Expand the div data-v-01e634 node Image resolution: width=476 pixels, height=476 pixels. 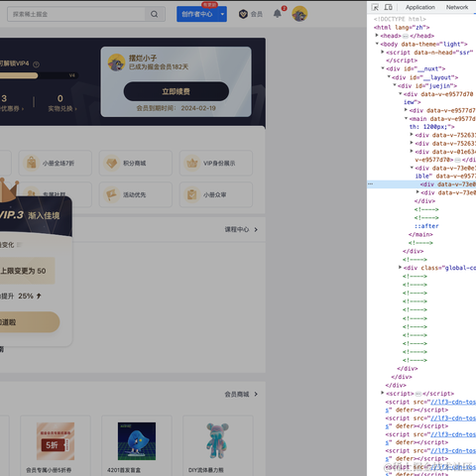coord(412,151)
